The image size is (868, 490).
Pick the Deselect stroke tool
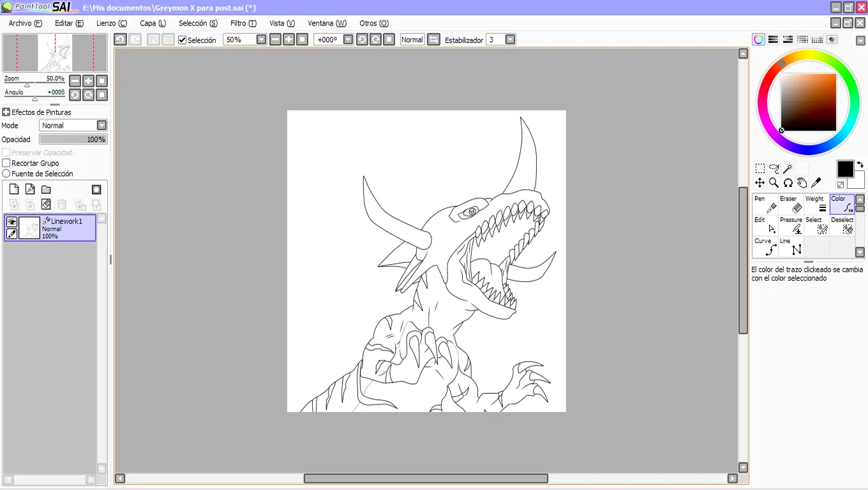pos(842,225)
